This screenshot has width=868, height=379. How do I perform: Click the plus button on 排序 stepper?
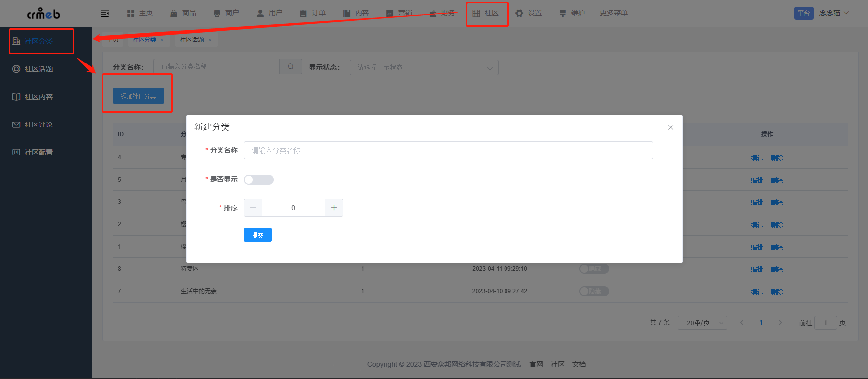pos(334,208)
